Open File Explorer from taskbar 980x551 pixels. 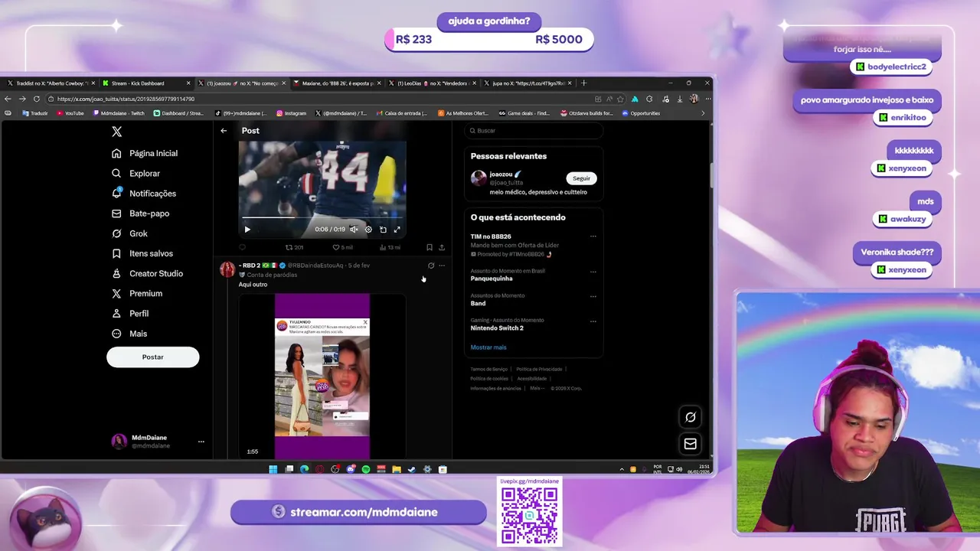397,469
